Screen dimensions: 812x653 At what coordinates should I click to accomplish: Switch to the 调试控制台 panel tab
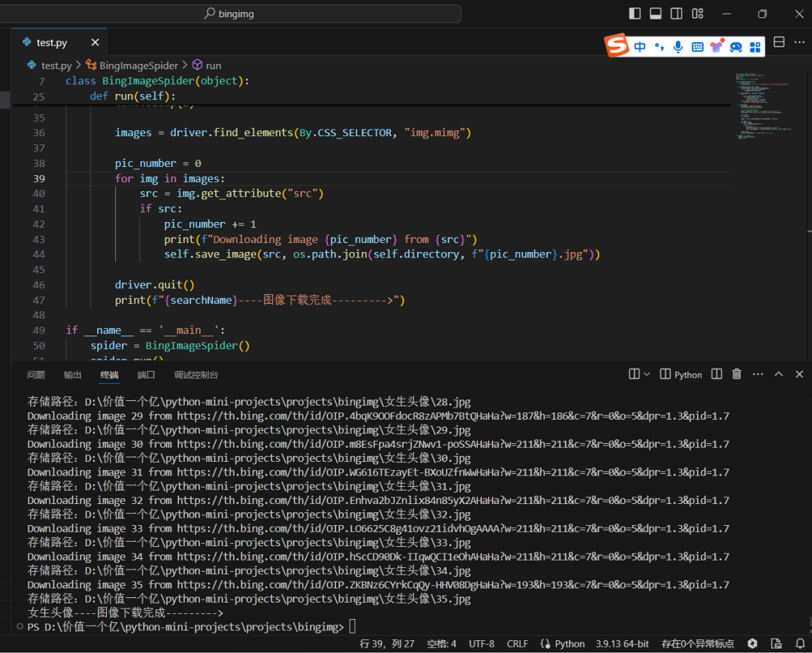[196, 375]
